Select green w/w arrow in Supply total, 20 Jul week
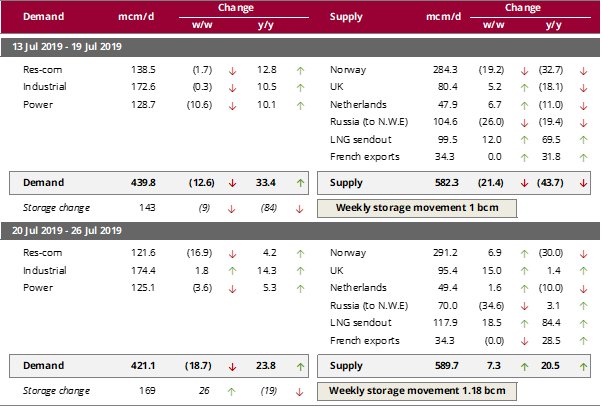 (x=525, y=365)
